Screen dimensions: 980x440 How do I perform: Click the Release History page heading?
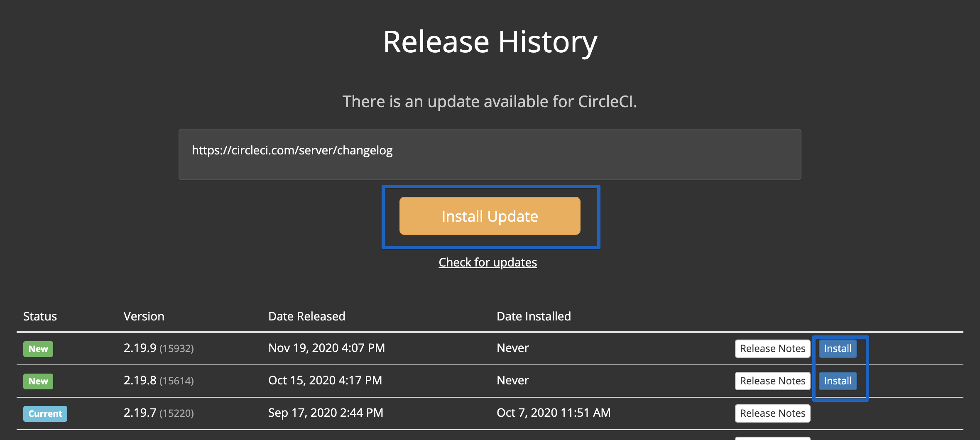(490, 42)
